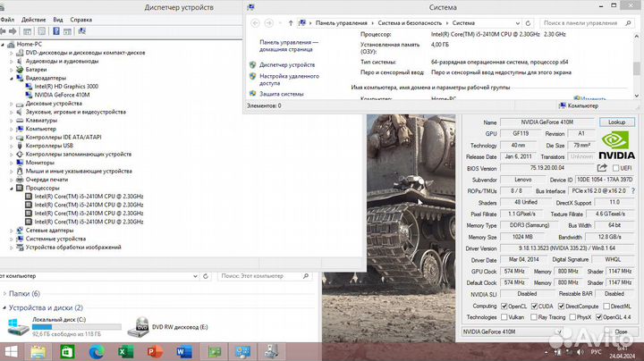This screenshot has width=644, height=361.
Task: Open Диспетчер устройств link in sidebar
Action: coord(287,65)
